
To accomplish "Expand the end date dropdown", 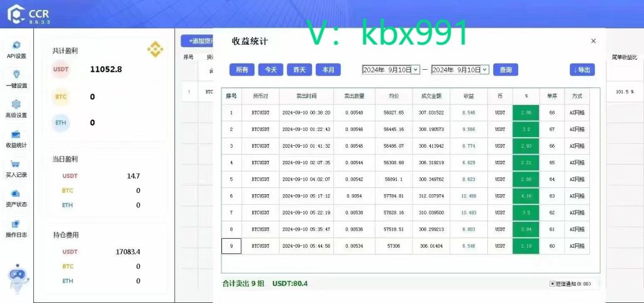I will [x=485, y=70].
